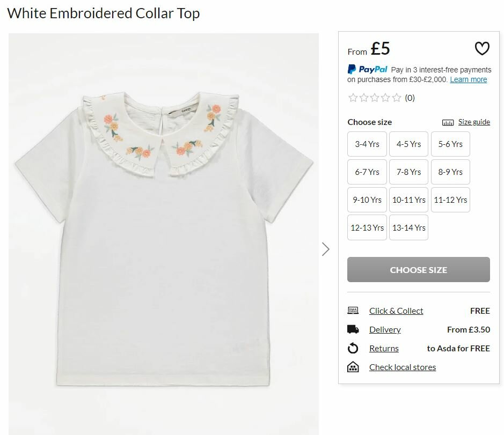Select size 7-8 Yrs
504x435 pixels.
tap(408, 172)
